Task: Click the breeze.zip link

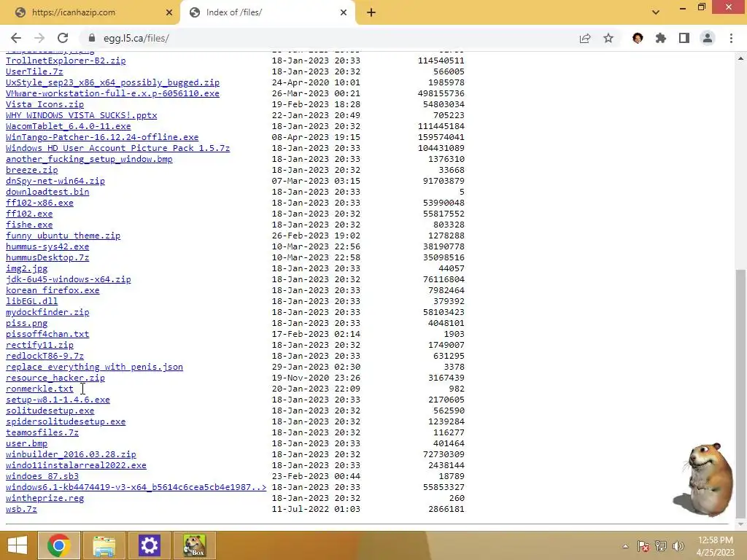Action: point(32,170)
